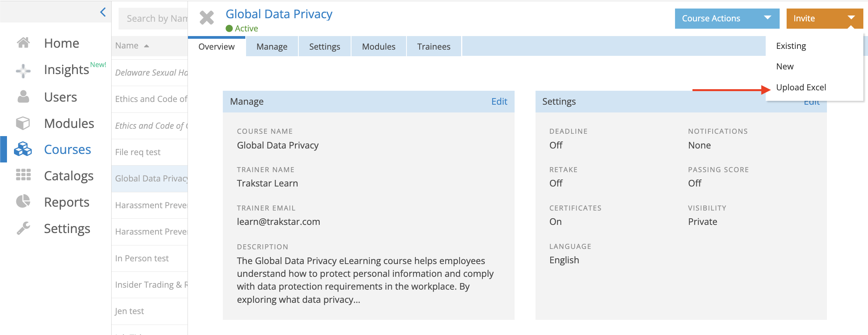Select Global Data Privacy in course list
The image size is (868, 335).
tap(150, 179)
